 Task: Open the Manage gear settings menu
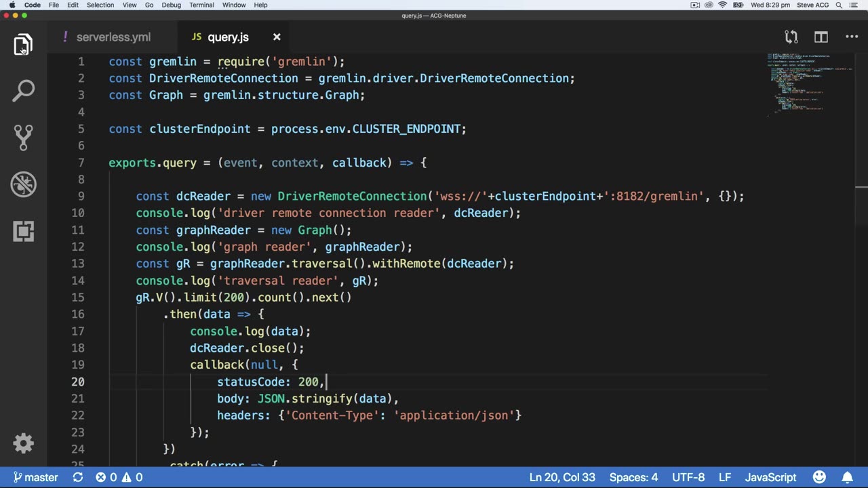pos(23,443)
